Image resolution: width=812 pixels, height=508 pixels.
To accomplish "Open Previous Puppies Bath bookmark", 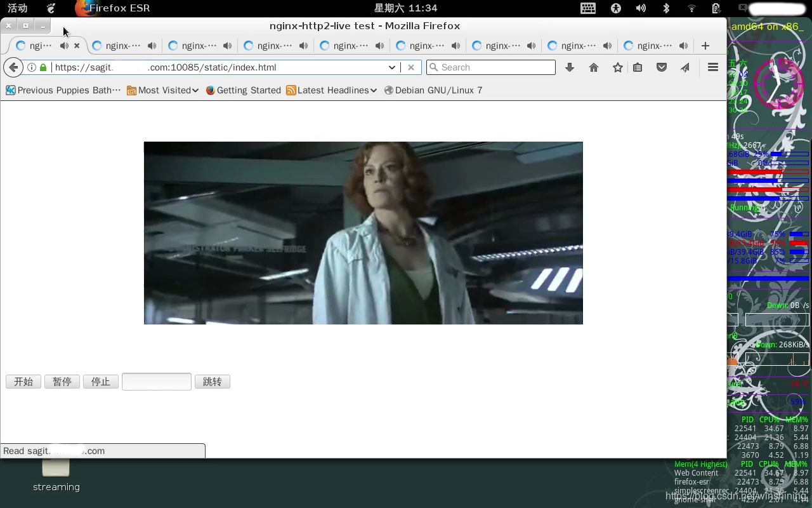I will (x=63, y=90).
